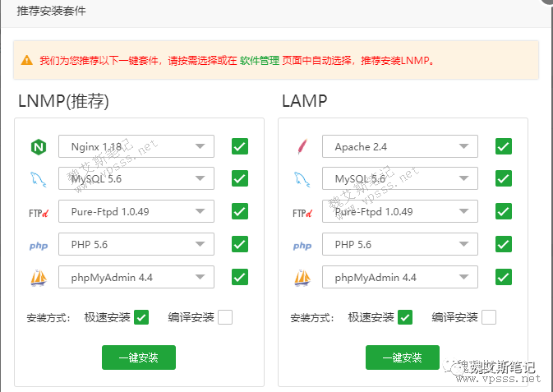Open PHP 5.6 dropdown in LAMP
This screenshot has width=553, height=392.
(x=400, y=244)
